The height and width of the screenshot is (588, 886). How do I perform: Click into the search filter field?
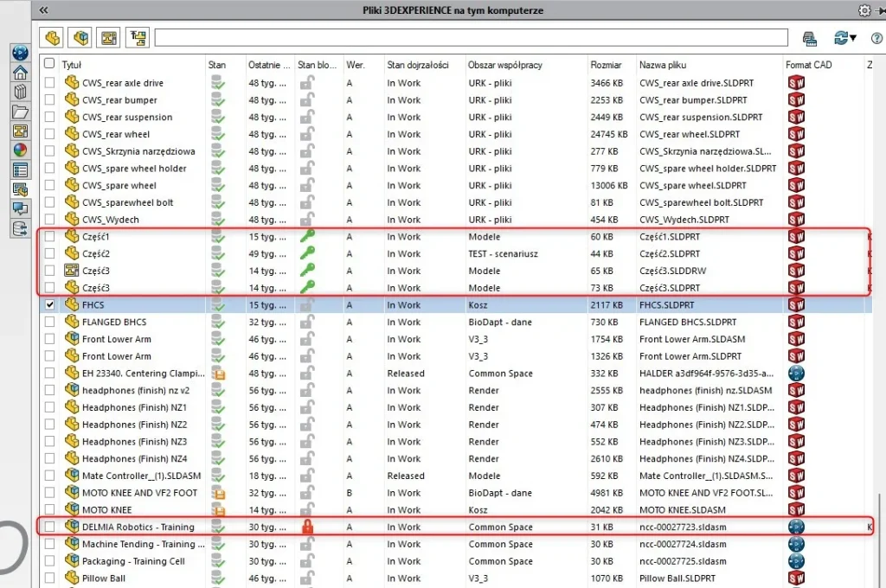pyautogui.click(x=472, y=38)
